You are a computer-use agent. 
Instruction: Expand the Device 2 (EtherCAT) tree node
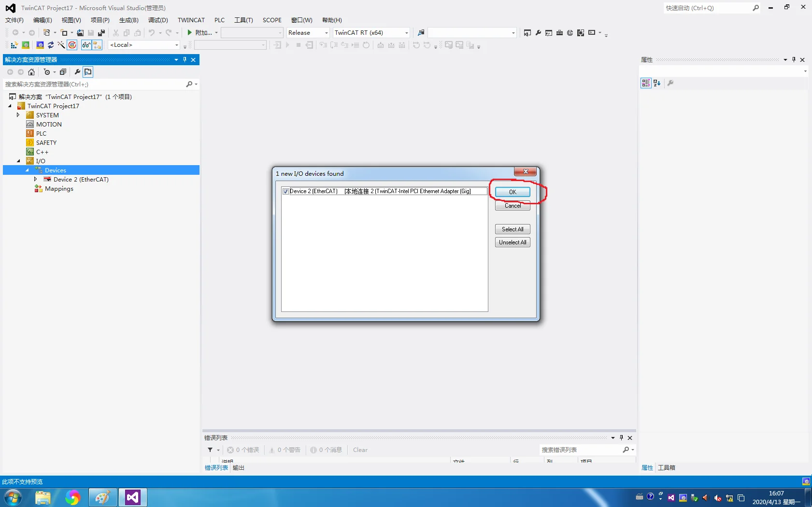coord(35,179)
